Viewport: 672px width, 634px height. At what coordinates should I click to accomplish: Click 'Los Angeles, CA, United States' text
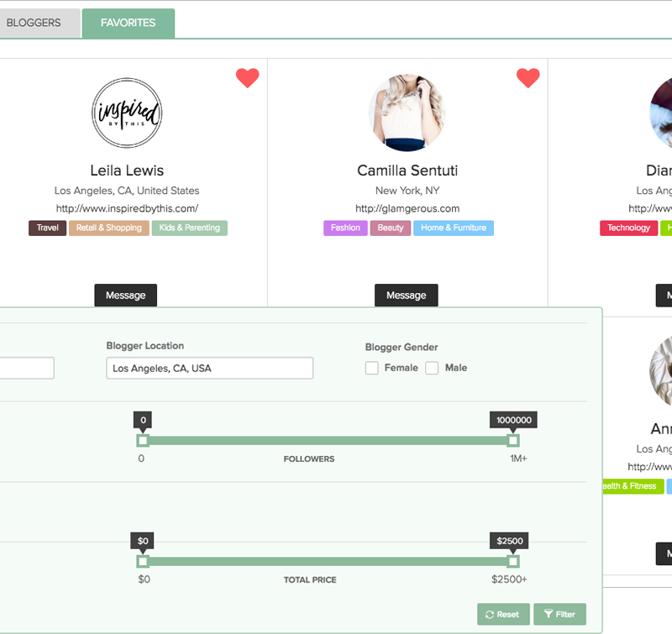click(127, 191)
